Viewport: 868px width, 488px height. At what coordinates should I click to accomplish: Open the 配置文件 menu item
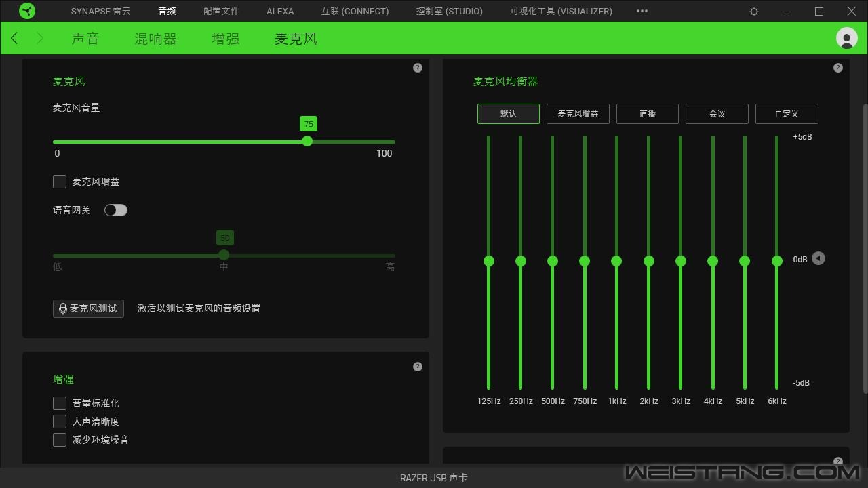(x=221, y=11)
